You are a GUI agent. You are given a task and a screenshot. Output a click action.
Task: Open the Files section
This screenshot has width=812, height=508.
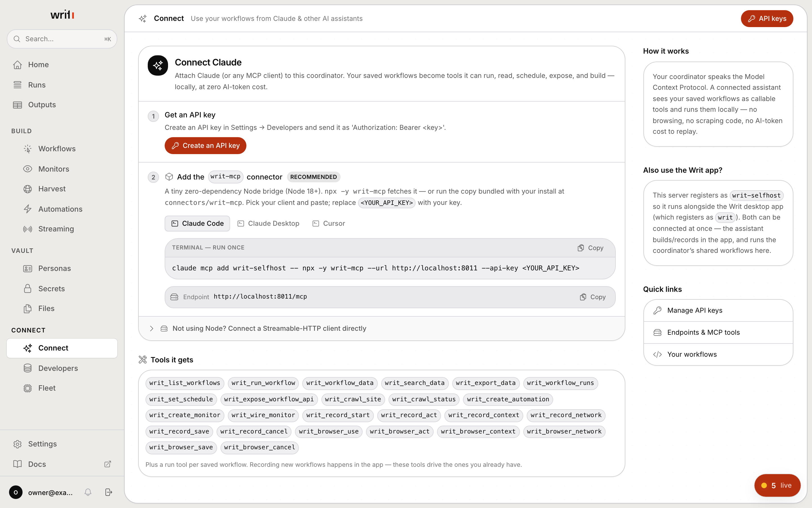tap(62, 308)
